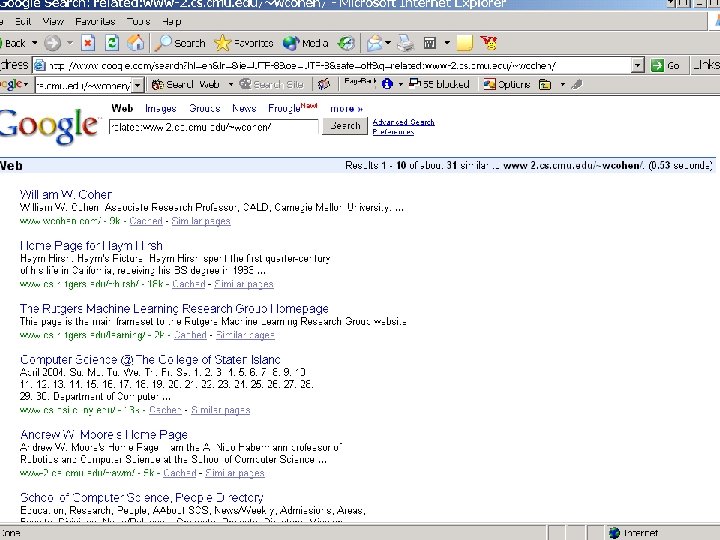Click the Google toolbar search box

tap(83, 85)
